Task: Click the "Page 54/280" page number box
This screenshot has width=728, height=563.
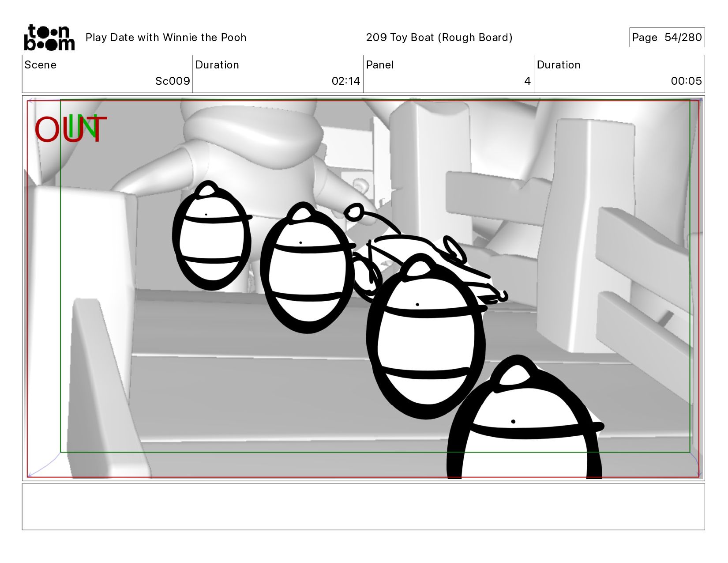Action: pos(667,38)
